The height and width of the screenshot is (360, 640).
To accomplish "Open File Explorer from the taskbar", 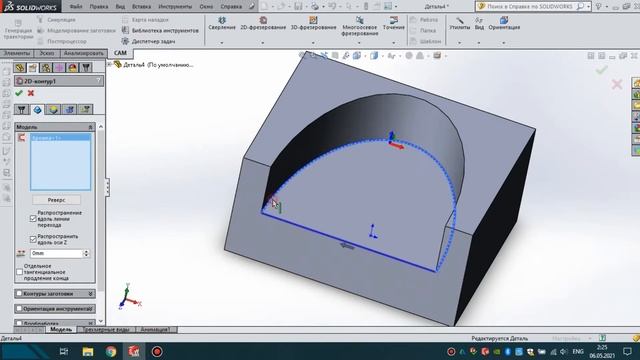I will [88, 351].
